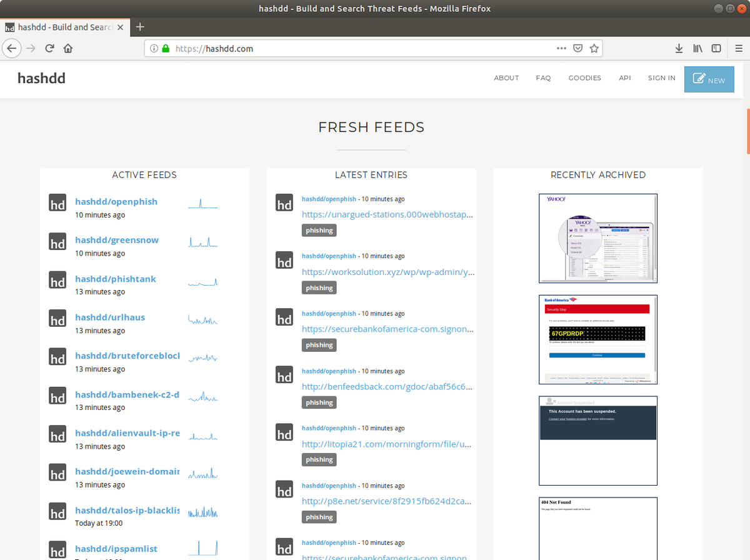
Task: Open the hashdd/urlhaus feed link
Action: point(110,317)
